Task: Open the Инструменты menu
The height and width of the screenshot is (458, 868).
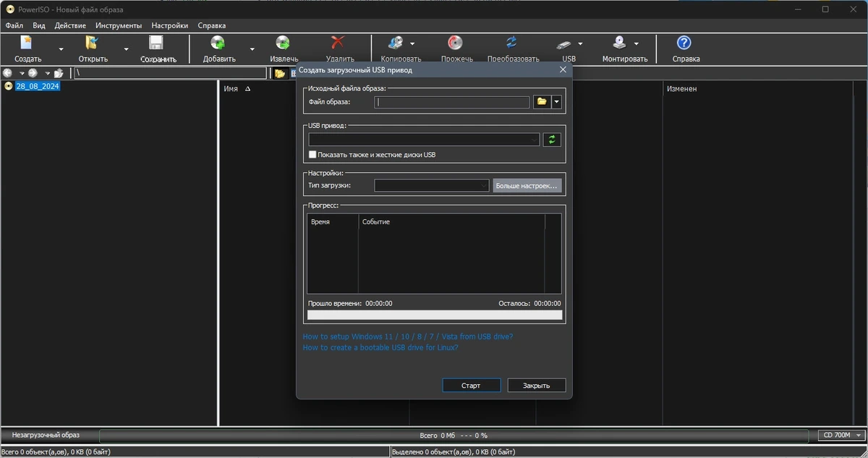Action: [x=119, y=25]
